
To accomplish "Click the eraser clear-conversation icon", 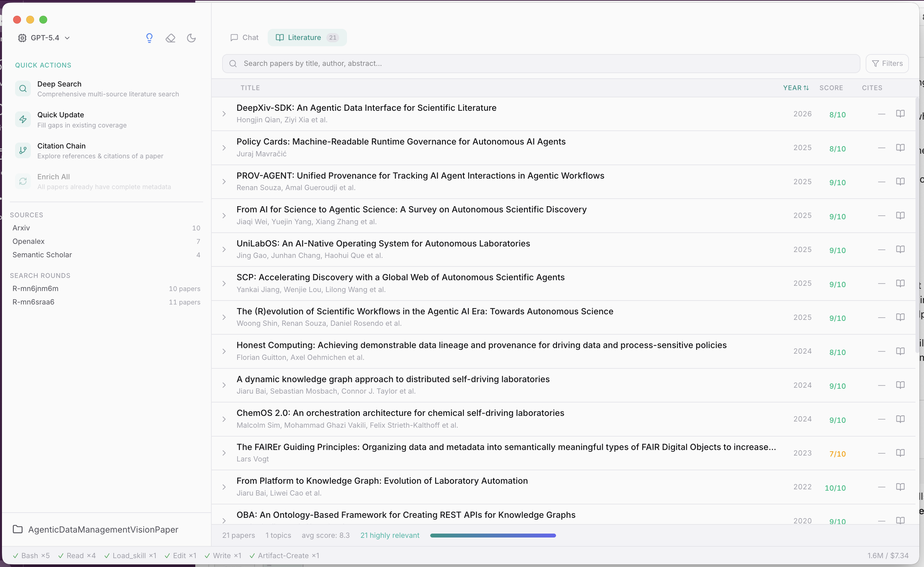I will coord(171,38).
